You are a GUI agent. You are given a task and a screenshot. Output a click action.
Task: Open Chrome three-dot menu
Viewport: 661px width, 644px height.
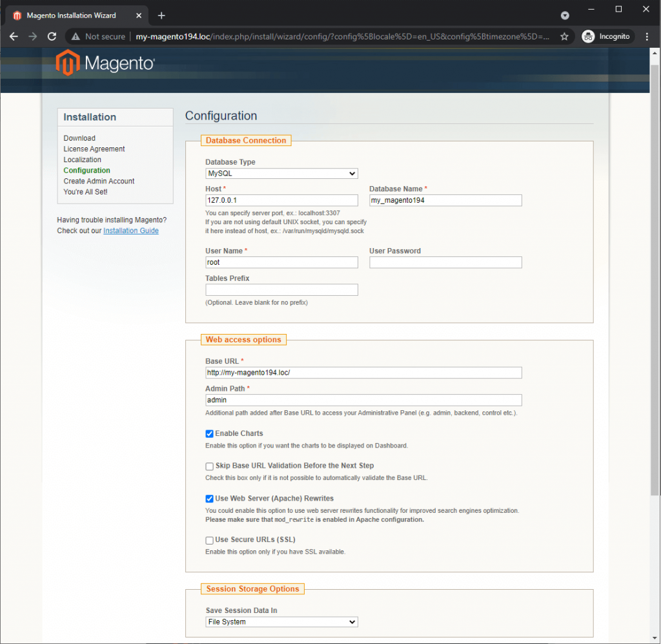[647, 37]
